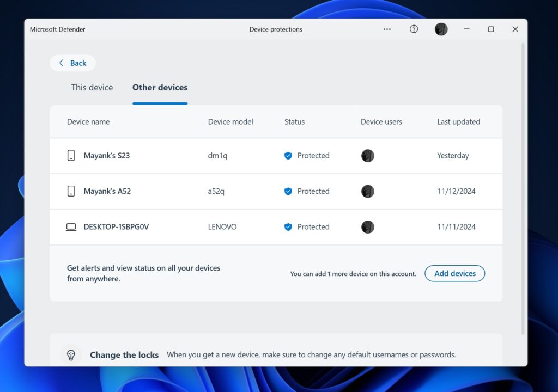This screenshot has height=392, width=558.
Task: Switch to the This device tab
Action: tap(92, 87)
